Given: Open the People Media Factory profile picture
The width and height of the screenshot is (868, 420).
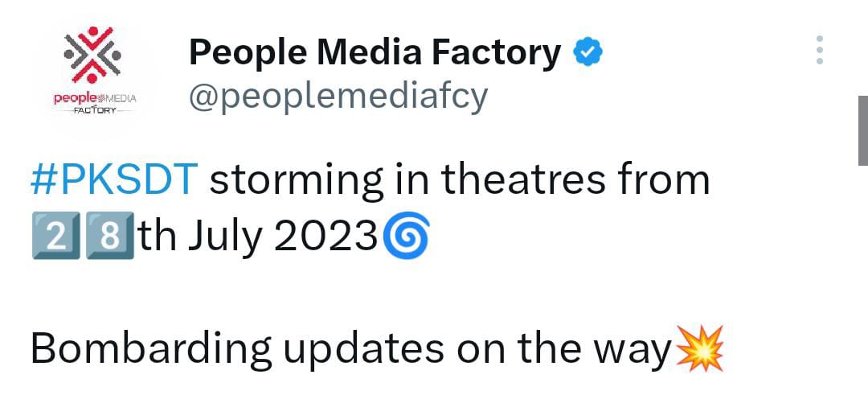Looking at the screenshot, I should 92,72.
